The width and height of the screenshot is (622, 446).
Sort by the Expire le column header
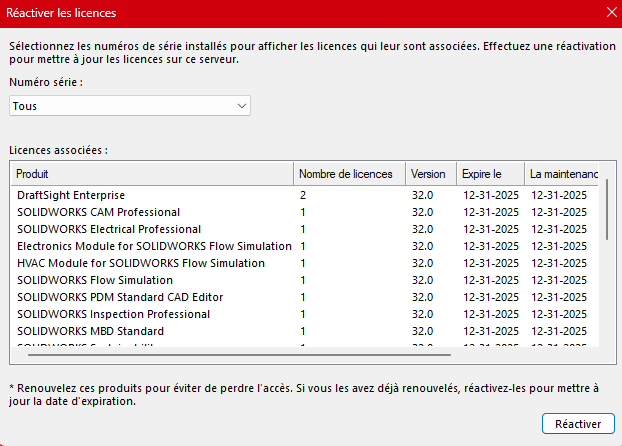pyautogui.click(x=490, y=174)
